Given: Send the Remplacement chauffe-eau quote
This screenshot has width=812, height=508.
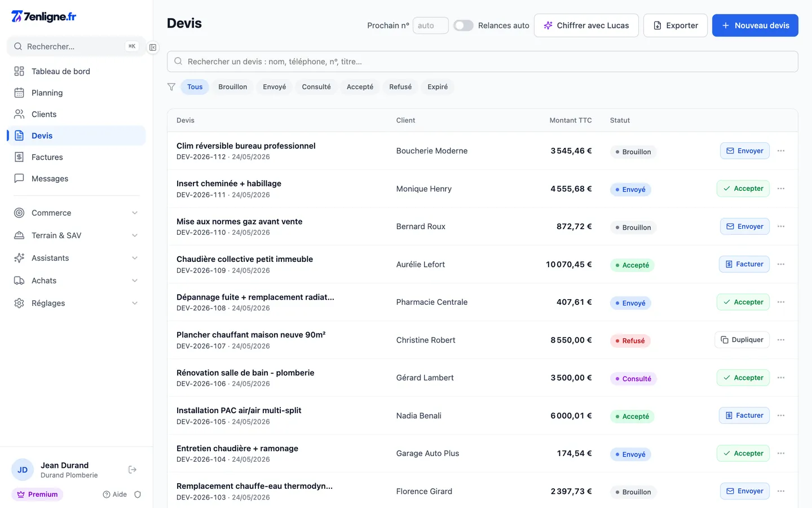Looking at the screenshot, I should [745, 491].
